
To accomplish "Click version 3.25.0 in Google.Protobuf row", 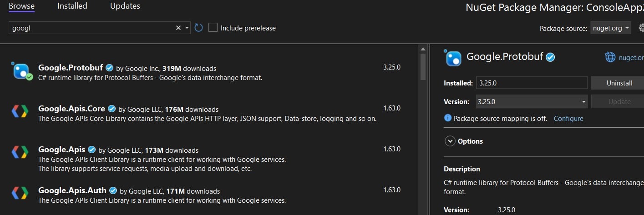I will click(x=392, y=67).
